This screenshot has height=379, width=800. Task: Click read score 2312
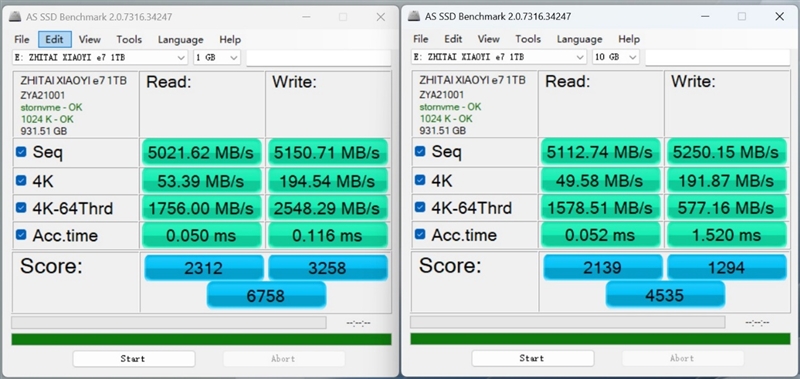204,268
